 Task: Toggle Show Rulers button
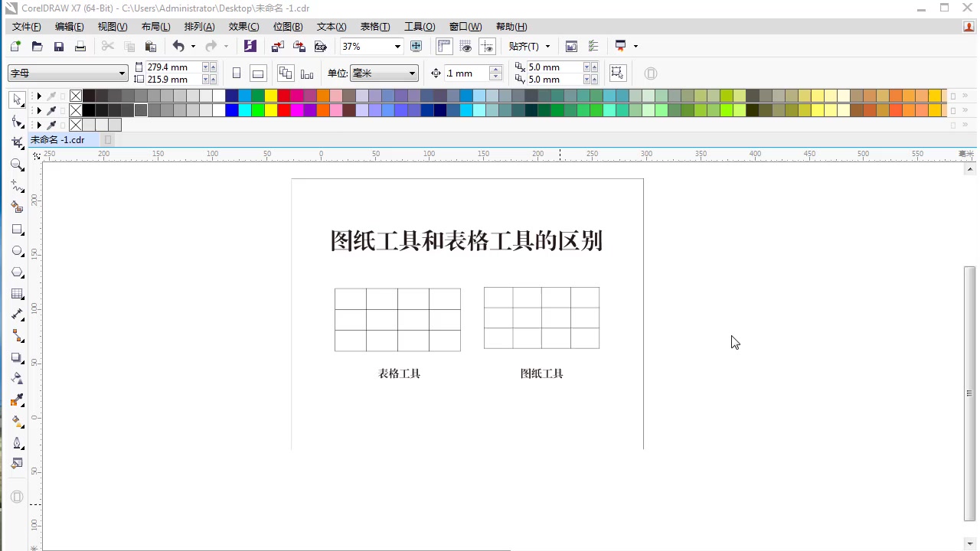[x=444, y=47]
